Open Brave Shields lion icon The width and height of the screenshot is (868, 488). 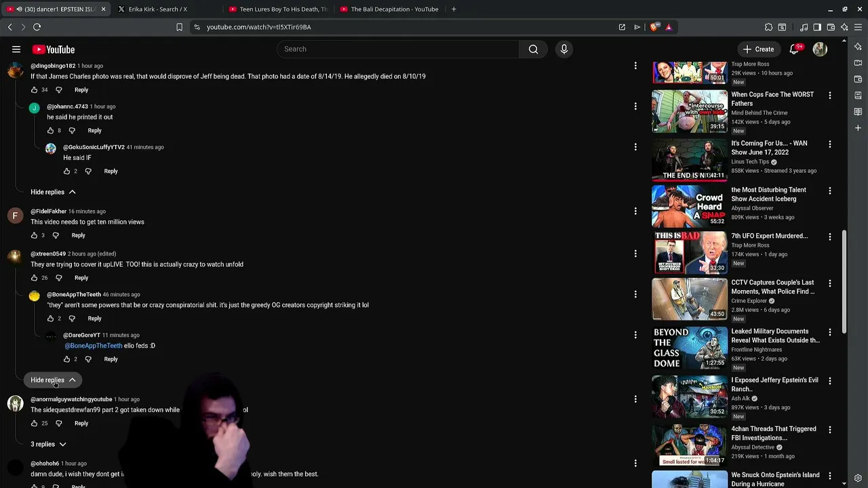click(x=654, y=27)
